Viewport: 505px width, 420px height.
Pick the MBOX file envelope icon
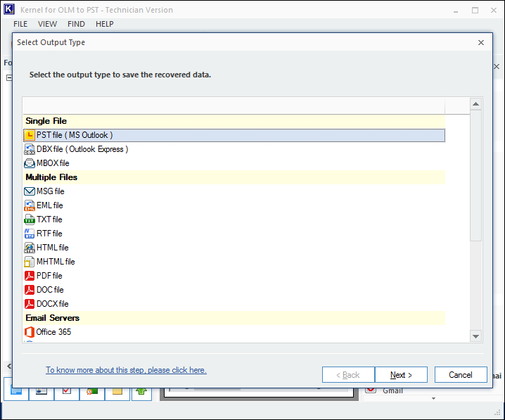pos(30,164)
